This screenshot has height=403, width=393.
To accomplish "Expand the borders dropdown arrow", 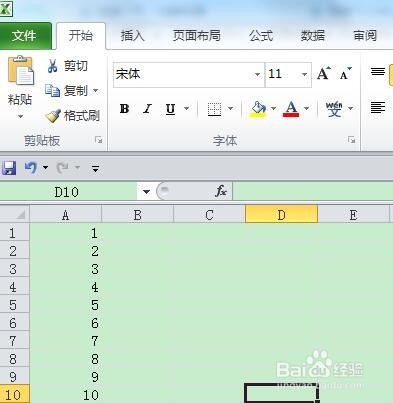I will (230, 108).
